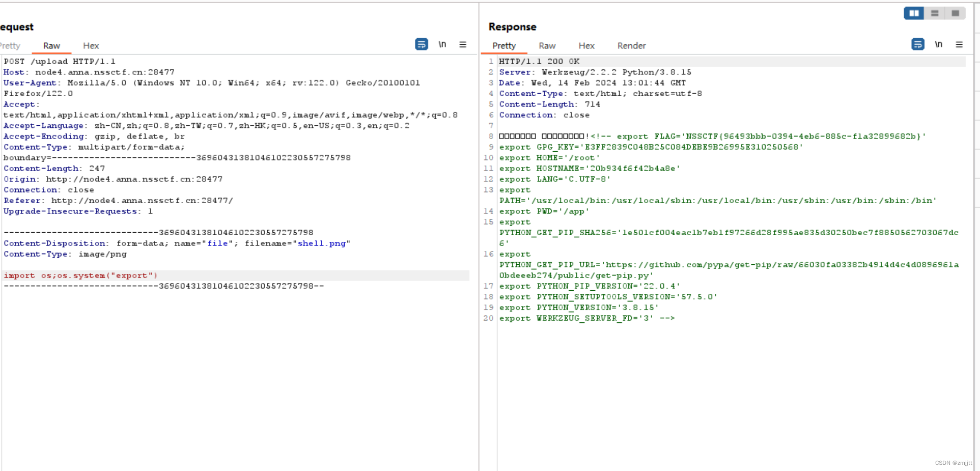Click the Content-Type: image/png line

point(65,254)
